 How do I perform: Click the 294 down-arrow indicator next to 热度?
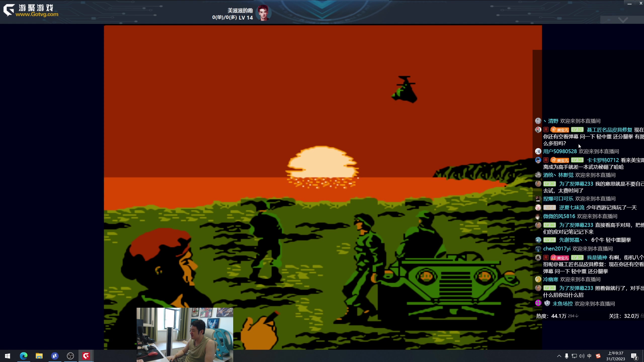pyautogui.click(x=573, y=316)
